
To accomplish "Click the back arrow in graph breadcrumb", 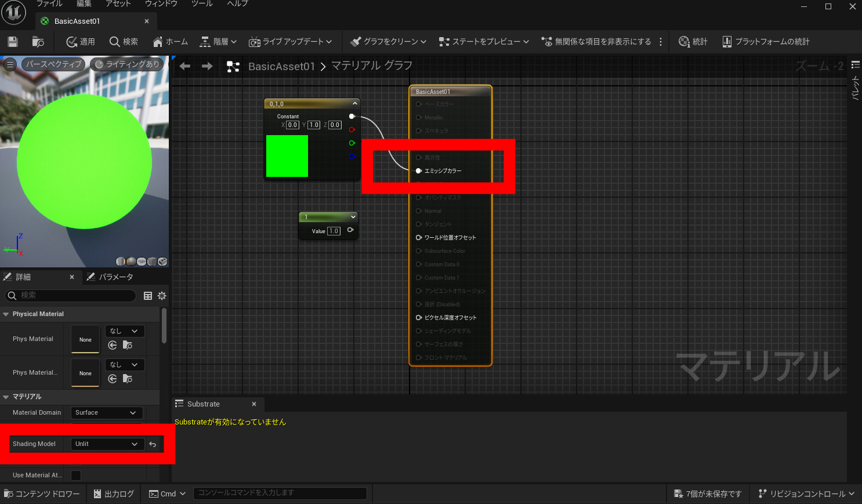I will [x=185, y=67].
